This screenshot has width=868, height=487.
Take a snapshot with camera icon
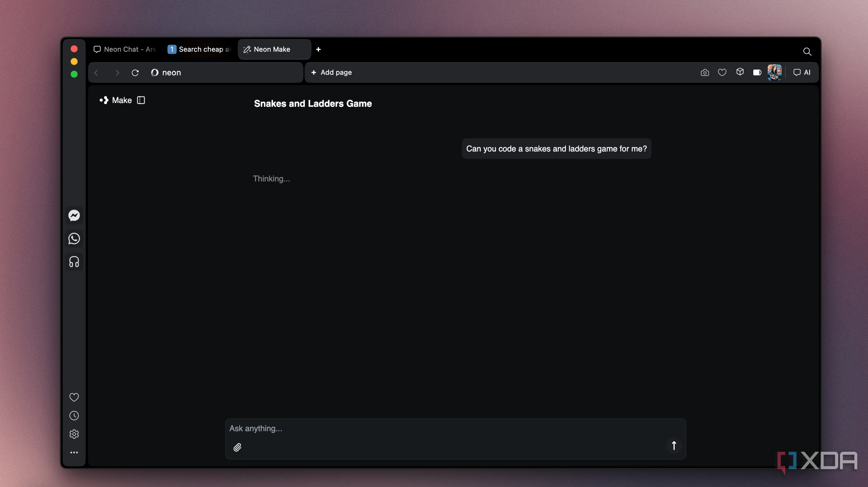pos(705,72)
